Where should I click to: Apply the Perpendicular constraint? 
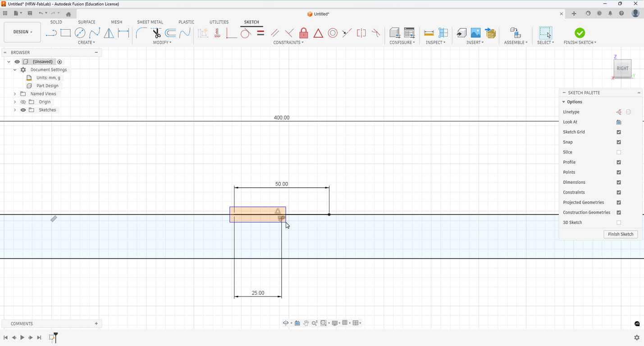289,33
